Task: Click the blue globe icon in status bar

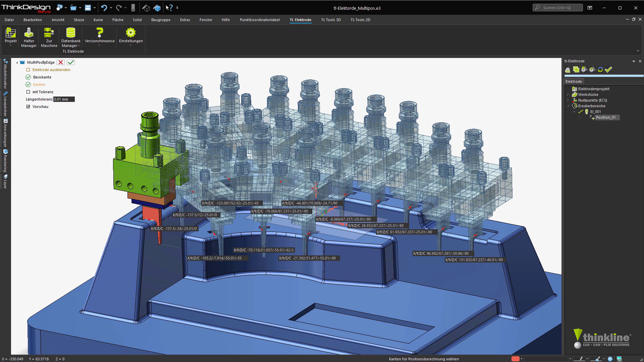Action: pos(610,359)
